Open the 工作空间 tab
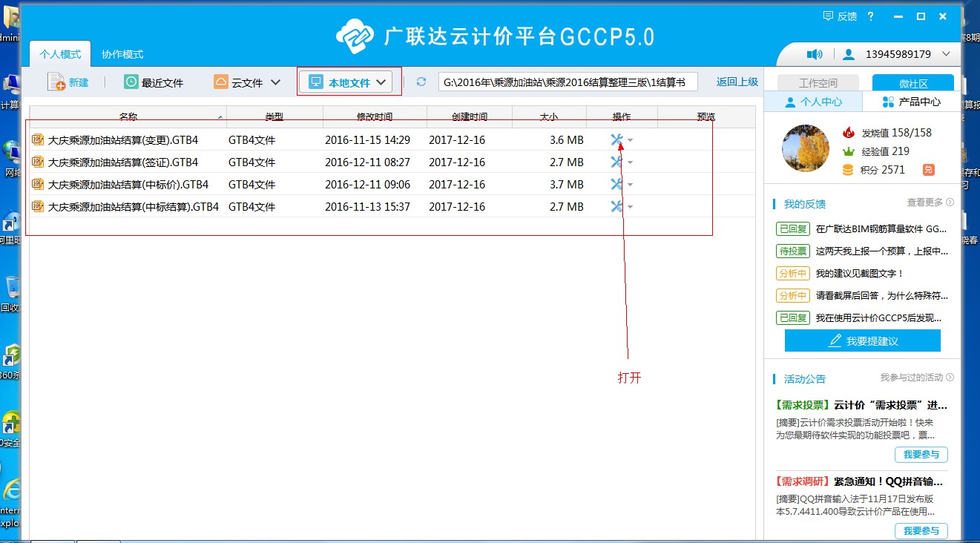The width and height of the screenshot is (980, 543). (818, 83)
